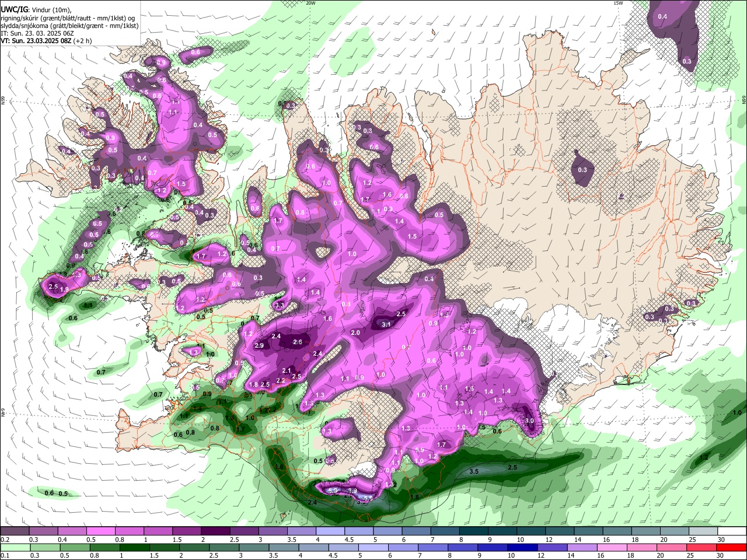Screen dimensions: 747x560
Task: Click the '20W' longitude label
Action: click(x=310, y=3)
